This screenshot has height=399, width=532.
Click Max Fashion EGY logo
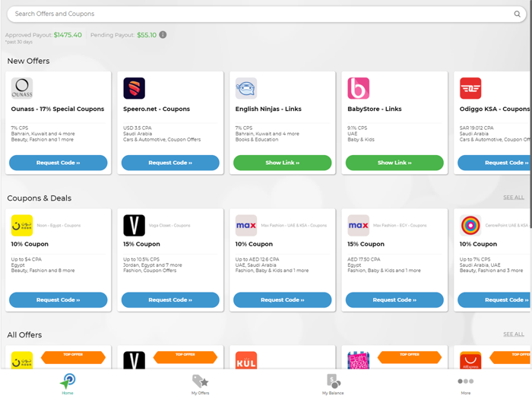point(358,225)
